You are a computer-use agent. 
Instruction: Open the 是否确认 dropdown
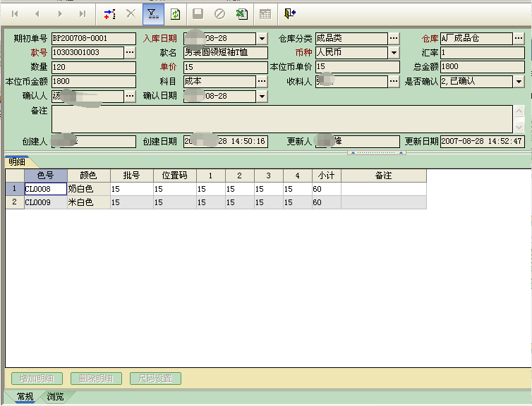coord(519,82)
